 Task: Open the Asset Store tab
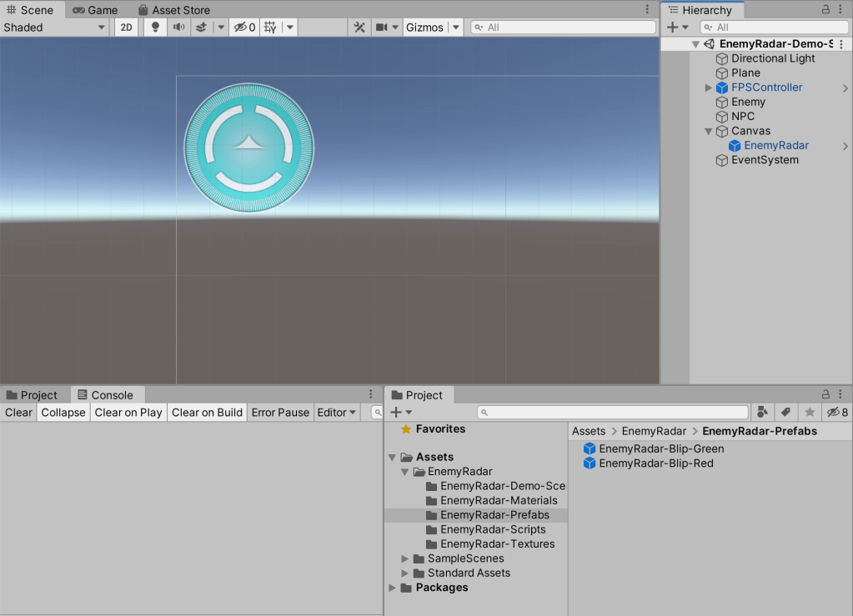pyautogui.click(x=174, y=10)
